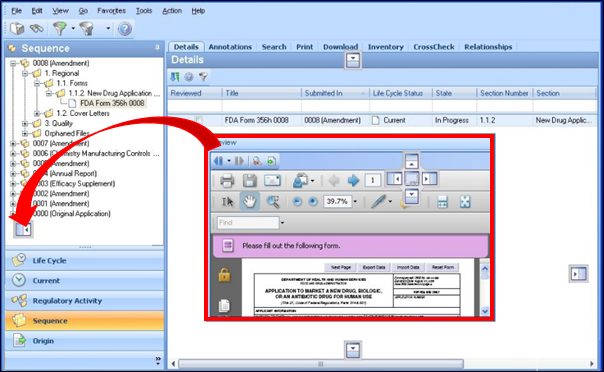604x372 pixels.
Task: Click the Reset Form button in PDF form
Action: tap(443, 267)
